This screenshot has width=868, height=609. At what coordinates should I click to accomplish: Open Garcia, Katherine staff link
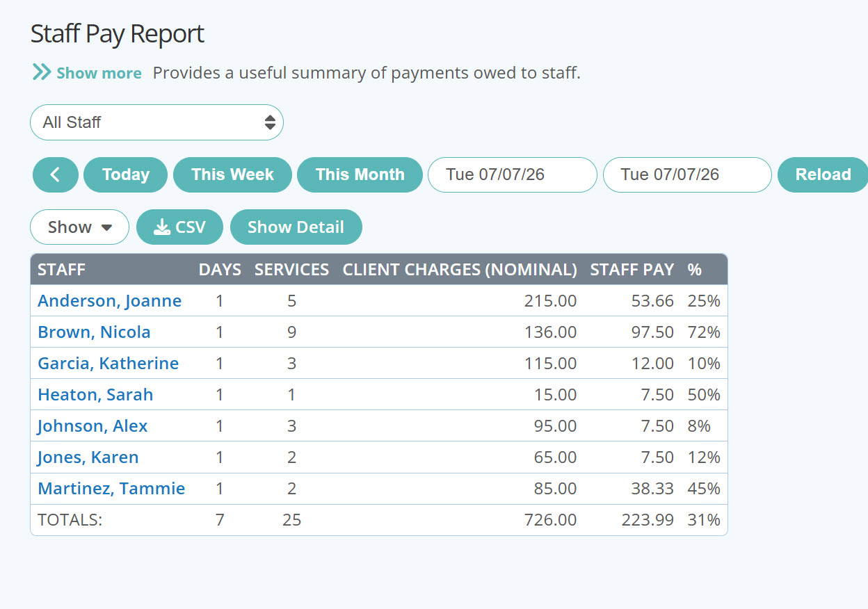pyautogui.click(x=108, y=364)
